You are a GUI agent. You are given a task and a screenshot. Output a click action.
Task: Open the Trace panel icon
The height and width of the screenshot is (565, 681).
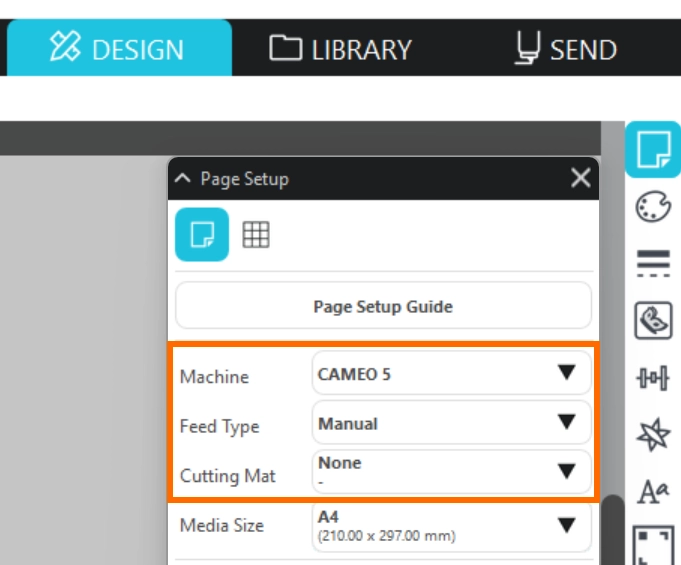[x=653, y=321]
